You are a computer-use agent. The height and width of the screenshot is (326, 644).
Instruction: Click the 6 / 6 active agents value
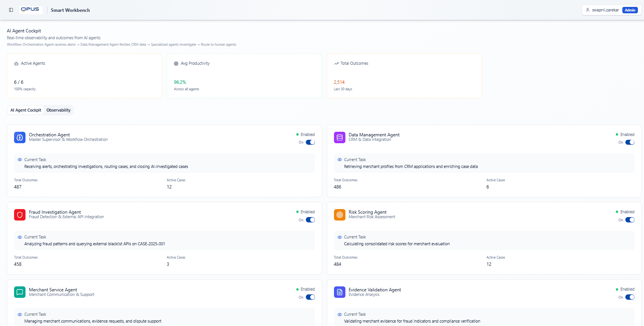point(19,82)
